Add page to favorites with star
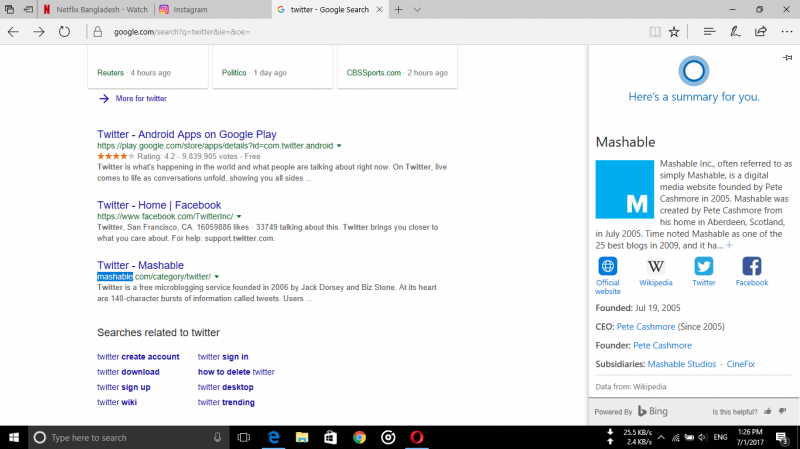The image size is (800, 449). [674, 32]
